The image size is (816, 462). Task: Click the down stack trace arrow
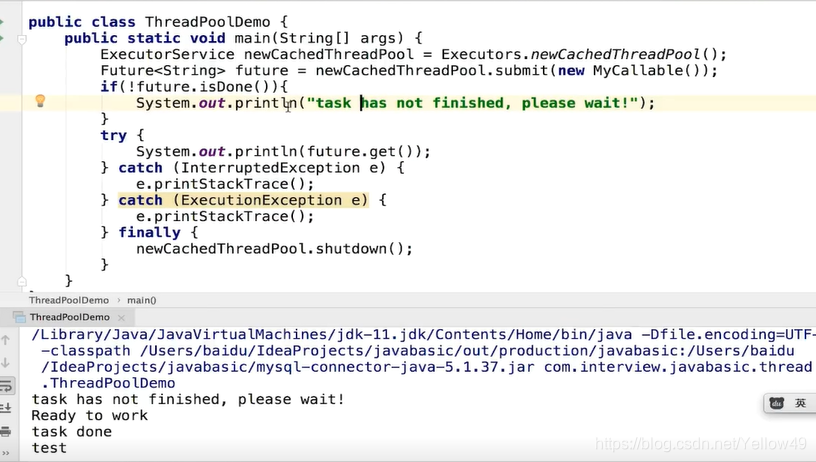click(6, 363)
